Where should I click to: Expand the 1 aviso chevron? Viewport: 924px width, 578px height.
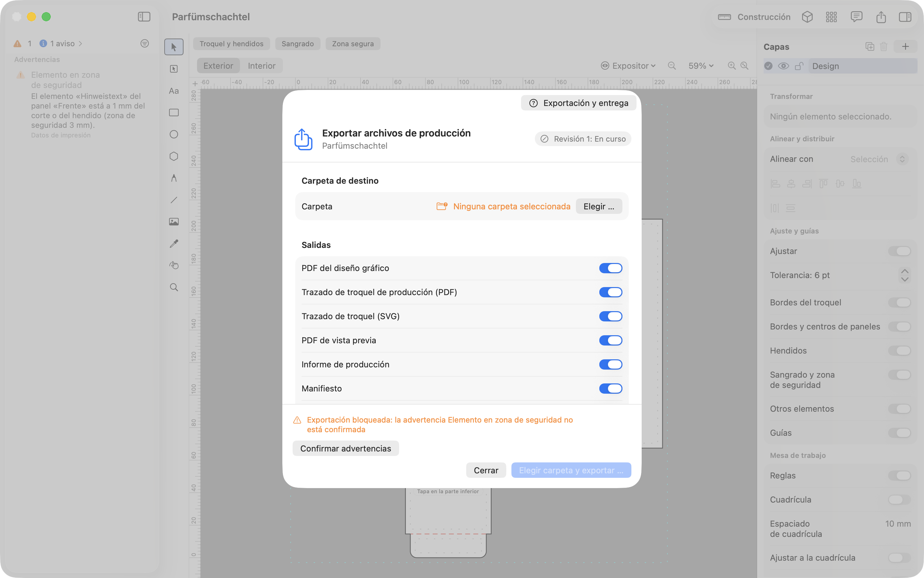(x=81, y=44)
